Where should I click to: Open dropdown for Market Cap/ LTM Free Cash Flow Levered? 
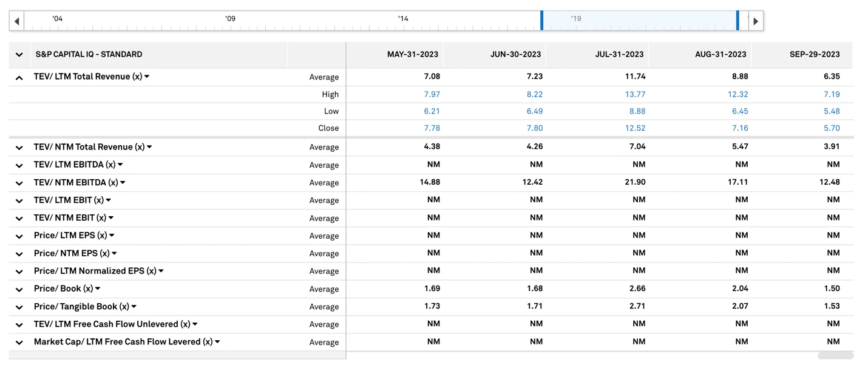217,342
